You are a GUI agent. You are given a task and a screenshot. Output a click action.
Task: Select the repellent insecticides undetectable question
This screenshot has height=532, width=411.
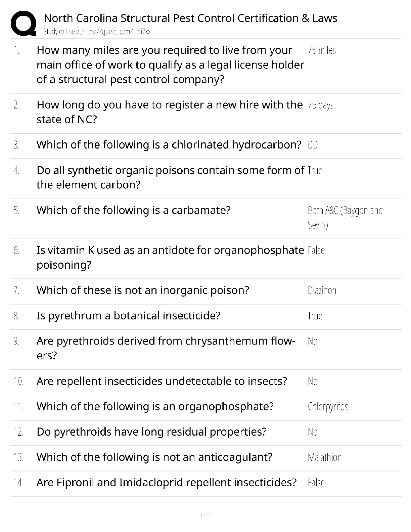coord(162,381)
